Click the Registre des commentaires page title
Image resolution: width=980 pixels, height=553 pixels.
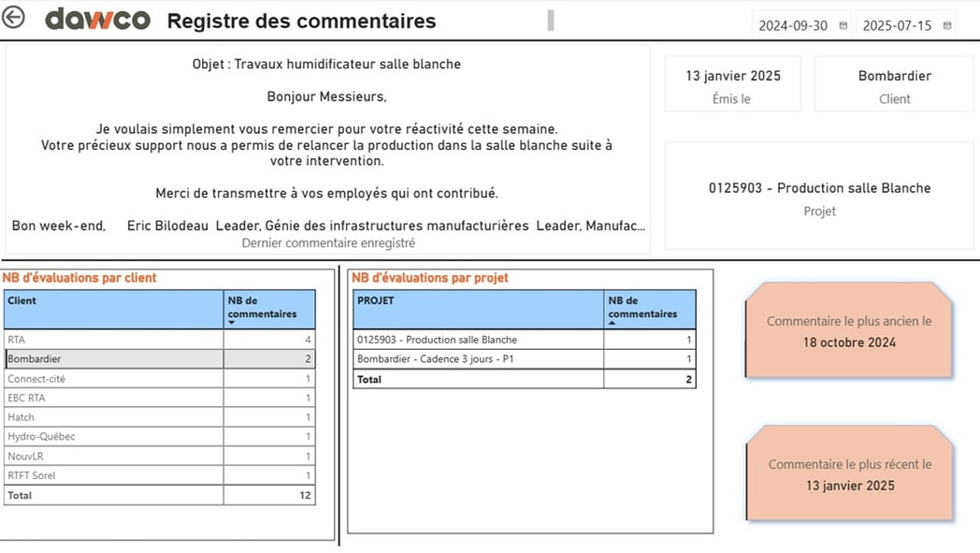tap(301, 22)
